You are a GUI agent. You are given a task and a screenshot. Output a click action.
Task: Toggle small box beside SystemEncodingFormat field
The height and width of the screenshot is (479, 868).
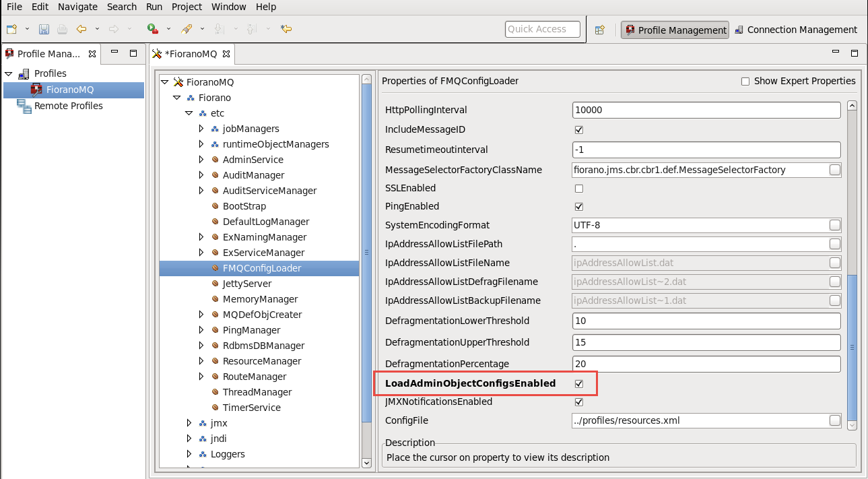tap(835, 225)
